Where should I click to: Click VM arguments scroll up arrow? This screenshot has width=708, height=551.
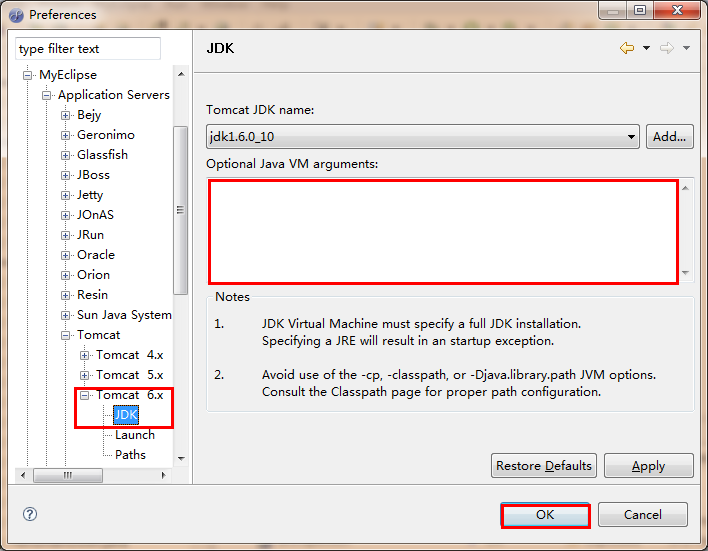685,188
